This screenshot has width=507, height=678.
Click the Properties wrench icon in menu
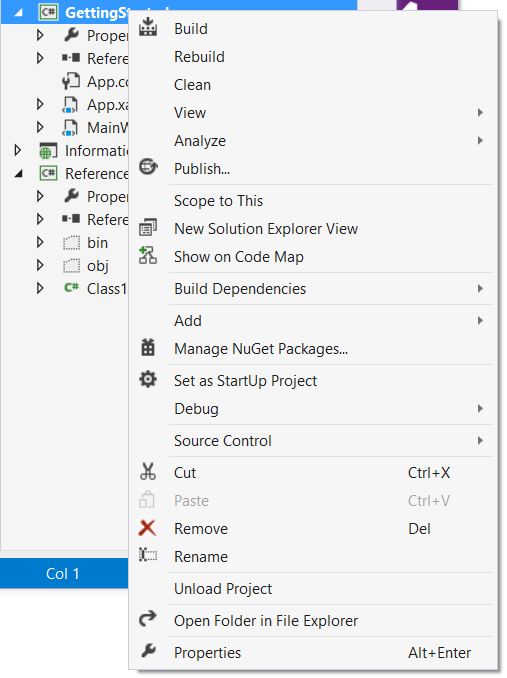pos(148,651)
